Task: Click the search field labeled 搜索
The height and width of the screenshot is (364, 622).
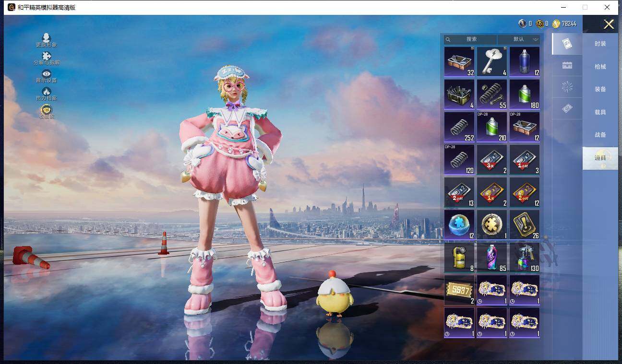Action: pos(470,39)
